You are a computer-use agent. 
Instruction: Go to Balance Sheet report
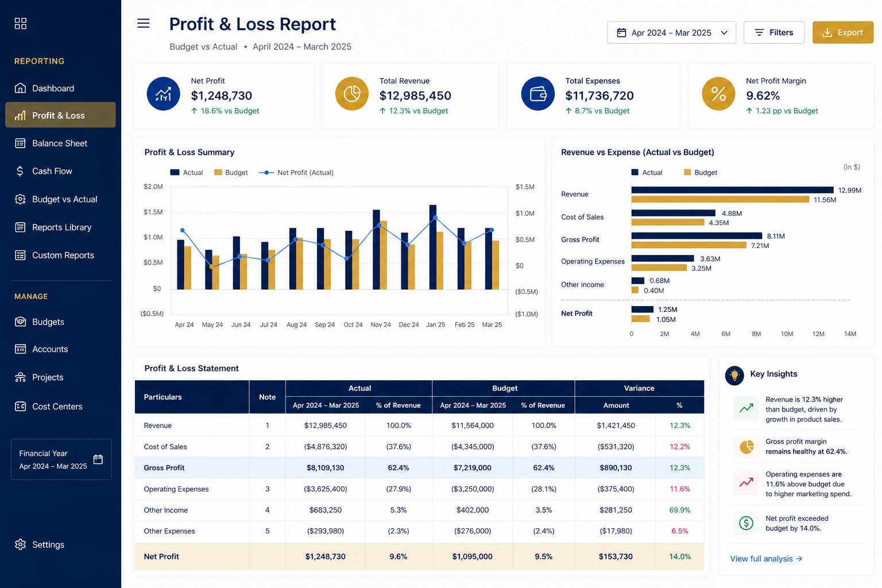60,143
